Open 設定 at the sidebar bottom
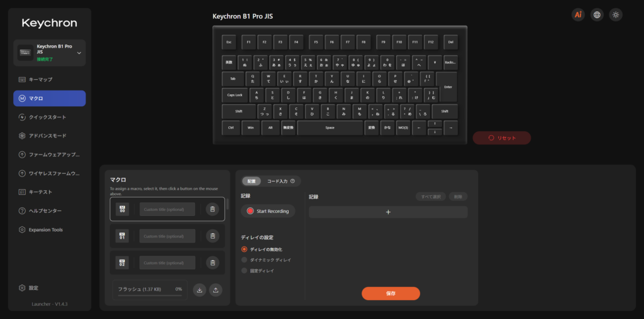Image resolution: width=644 pixels, height=319 pixels. click(50, 288)
